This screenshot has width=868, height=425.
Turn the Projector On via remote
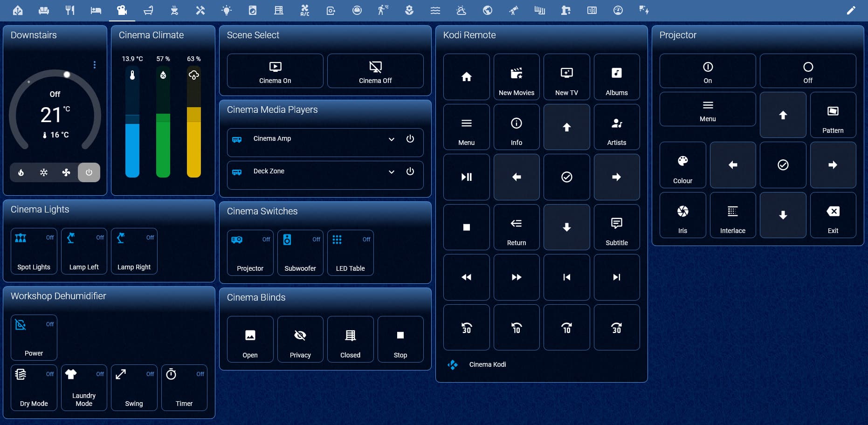(x=708, y=71)
